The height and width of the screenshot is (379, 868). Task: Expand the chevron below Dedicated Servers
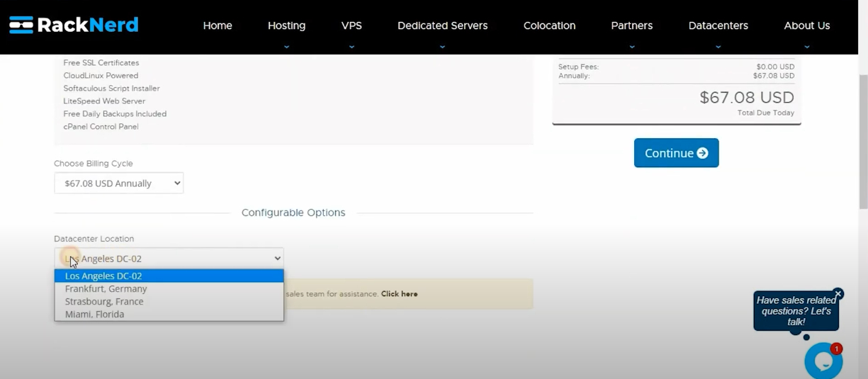coord(442,47)
